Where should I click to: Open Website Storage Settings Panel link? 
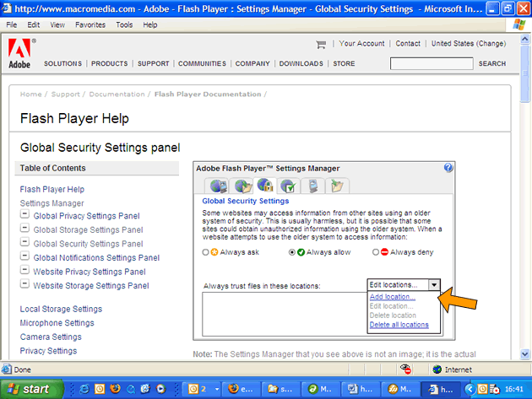click(91, 286)
